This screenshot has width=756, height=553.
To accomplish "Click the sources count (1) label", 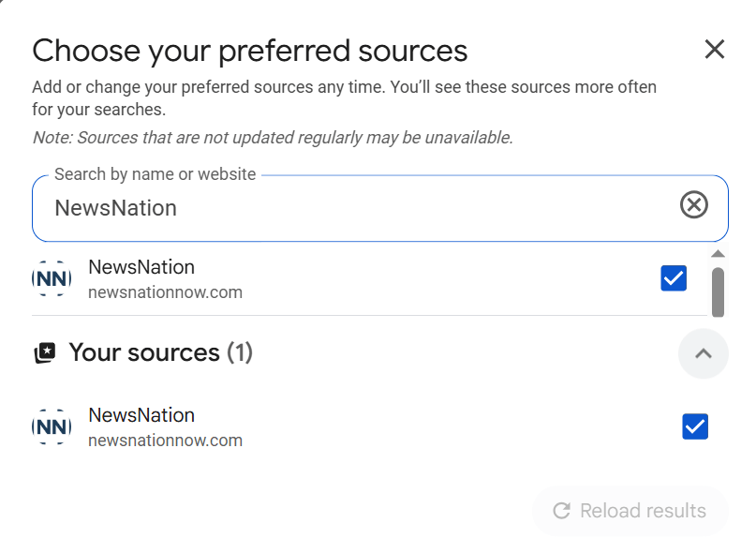I will click(240, 352).
